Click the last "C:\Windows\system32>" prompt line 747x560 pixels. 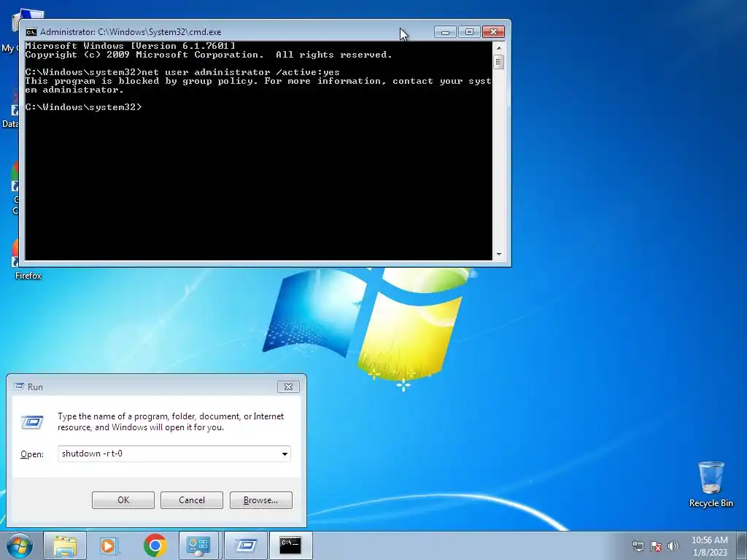coord(83,107)
